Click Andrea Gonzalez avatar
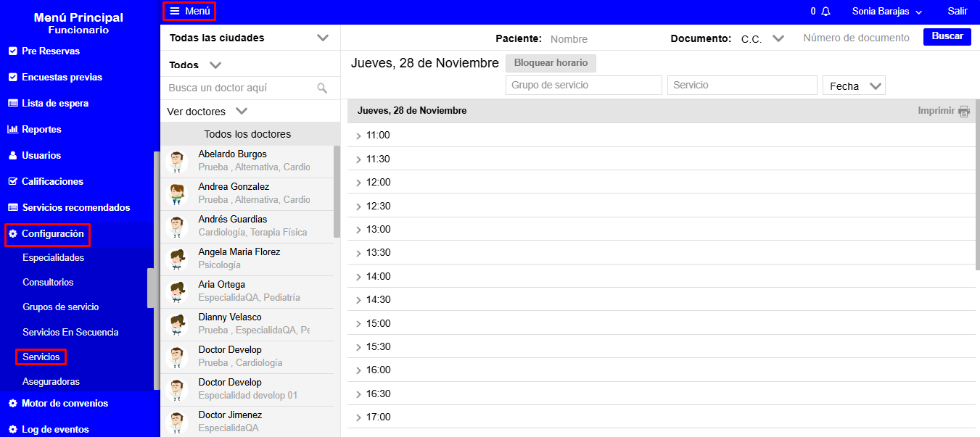 [176, 194]
